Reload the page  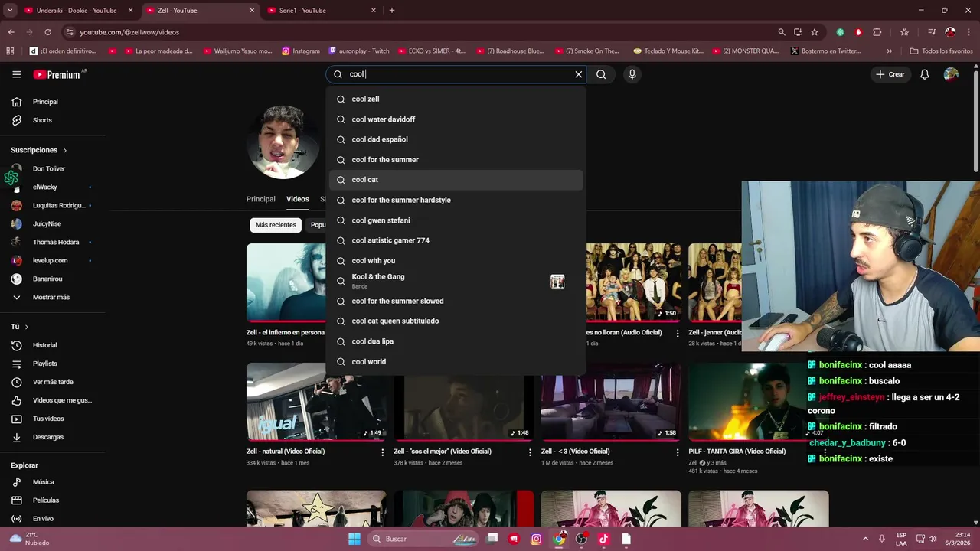click(47, 32)
